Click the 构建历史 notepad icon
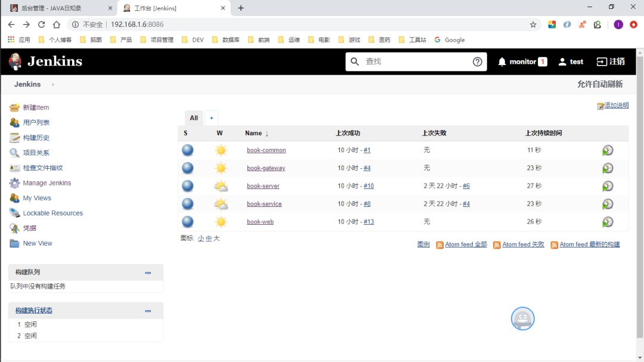 14,138
